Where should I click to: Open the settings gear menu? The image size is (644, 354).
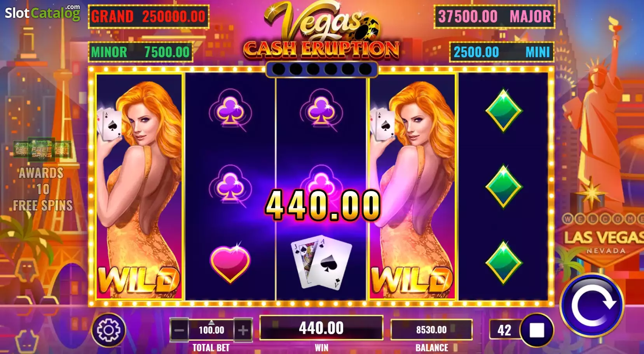[x=109, y=330]
